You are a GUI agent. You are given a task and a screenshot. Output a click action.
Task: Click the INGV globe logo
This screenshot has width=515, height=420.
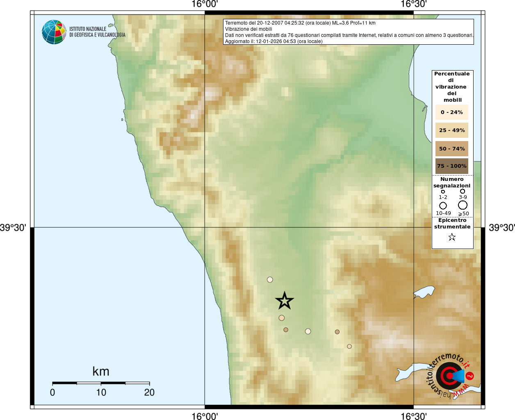(x=54, y=32)
